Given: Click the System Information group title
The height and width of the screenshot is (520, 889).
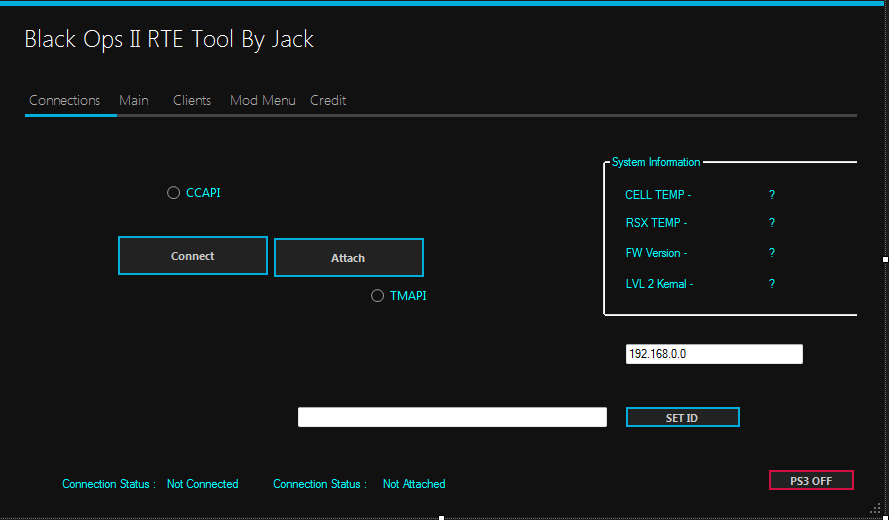Looking at the screenshot, I should point(656,162).
